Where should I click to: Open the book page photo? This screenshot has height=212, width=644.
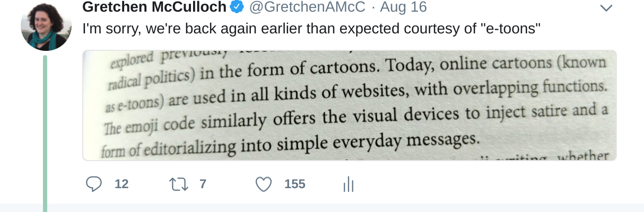(349, 105)
